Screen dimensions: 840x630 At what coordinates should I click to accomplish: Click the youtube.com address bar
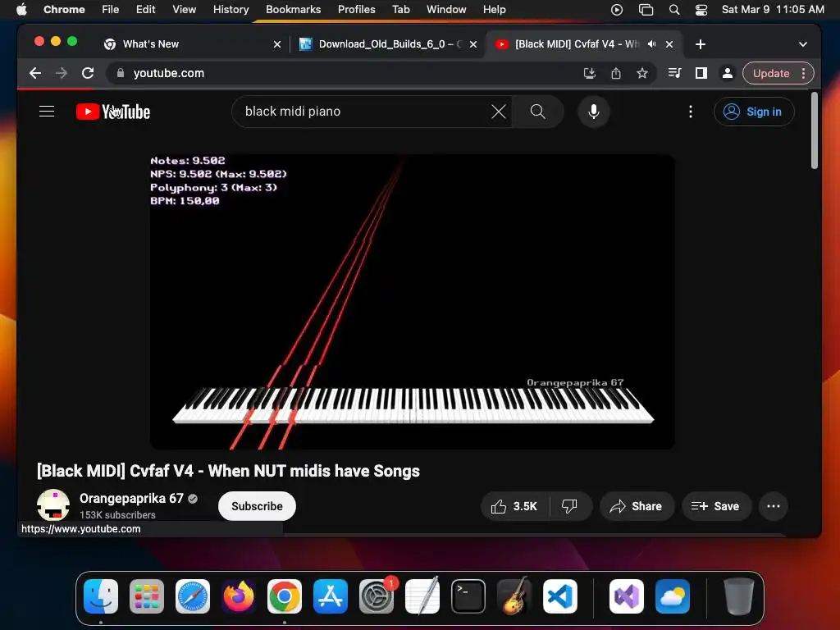point(343,73)
